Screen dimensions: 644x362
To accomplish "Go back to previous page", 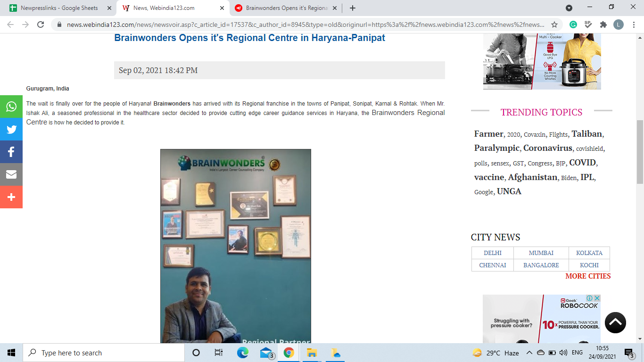I will click(x=10, y=25).
